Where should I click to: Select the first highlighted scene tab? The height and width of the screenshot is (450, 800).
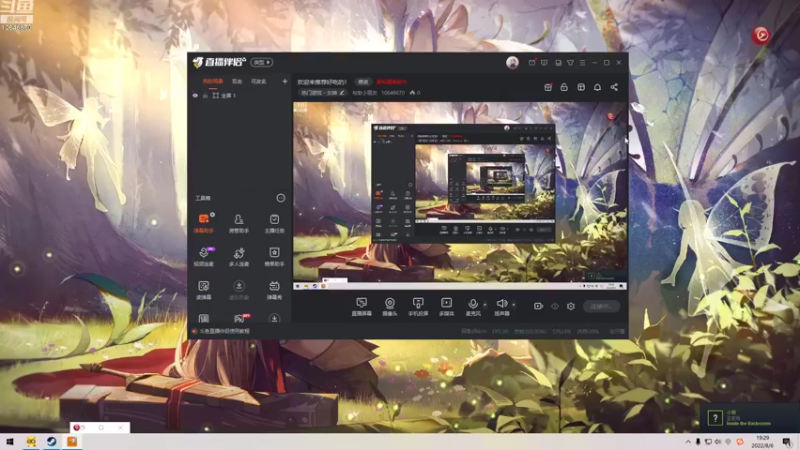tap(213, 81)
